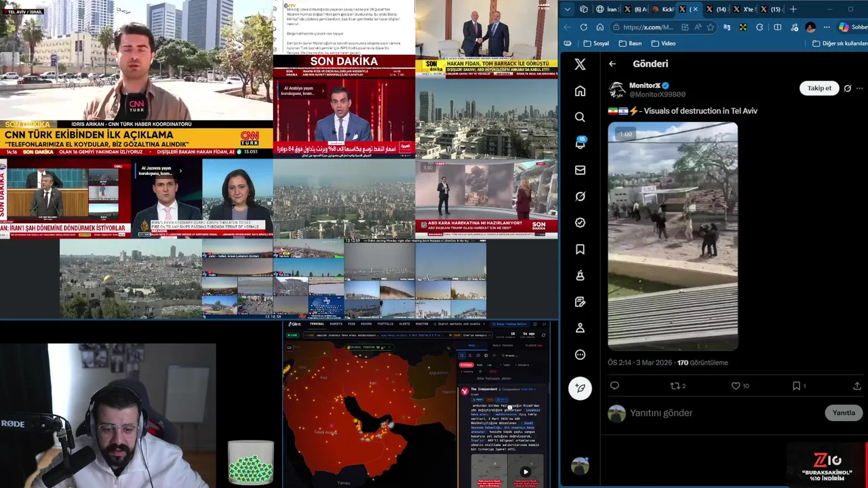Screen dimensions: 868x488
Task: Open the browser extensions puzzle icon
Action: coord(759,27)
